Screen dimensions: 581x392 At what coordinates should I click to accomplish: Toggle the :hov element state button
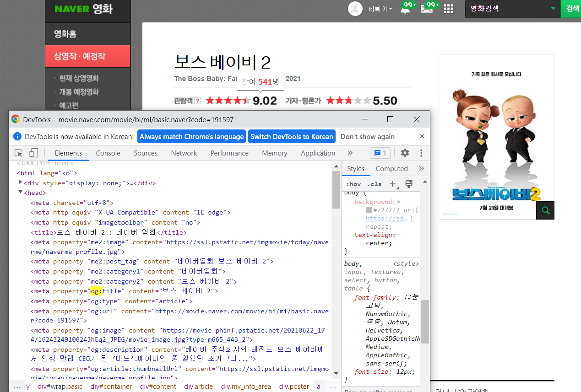point(353,184)
